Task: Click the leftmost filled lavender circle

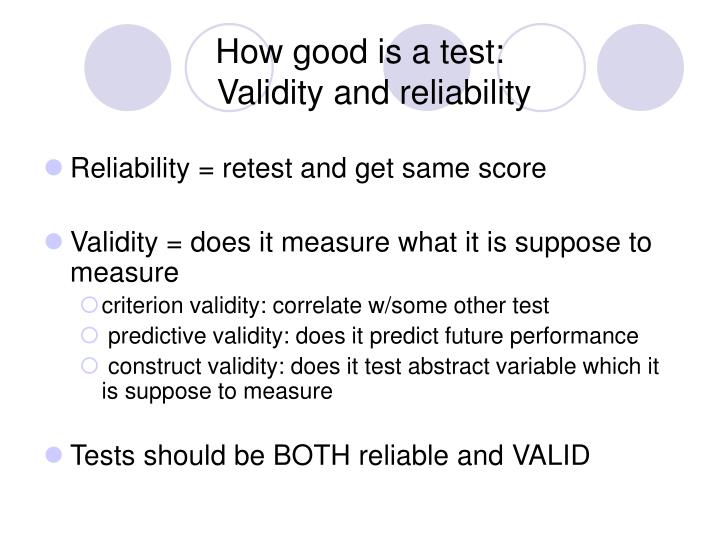Action: pos(128,68)
